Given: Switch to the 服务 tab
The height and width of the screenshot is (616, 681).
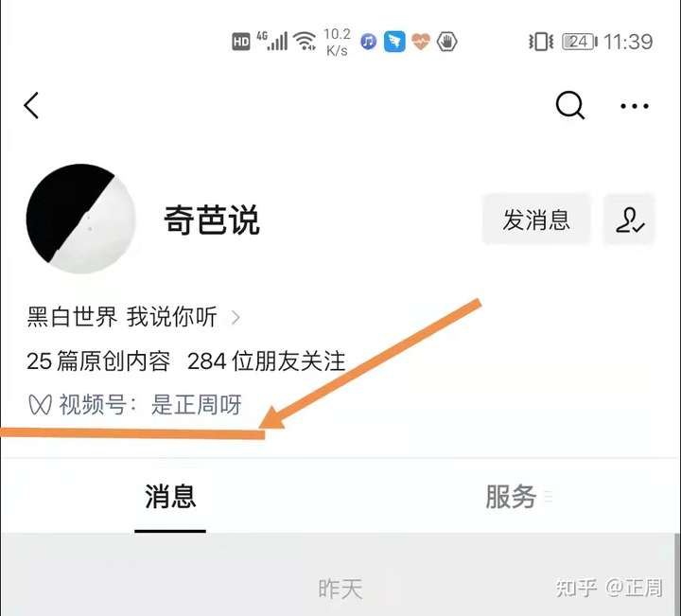Looking at the screenshot, I should [x=511, y=497].
